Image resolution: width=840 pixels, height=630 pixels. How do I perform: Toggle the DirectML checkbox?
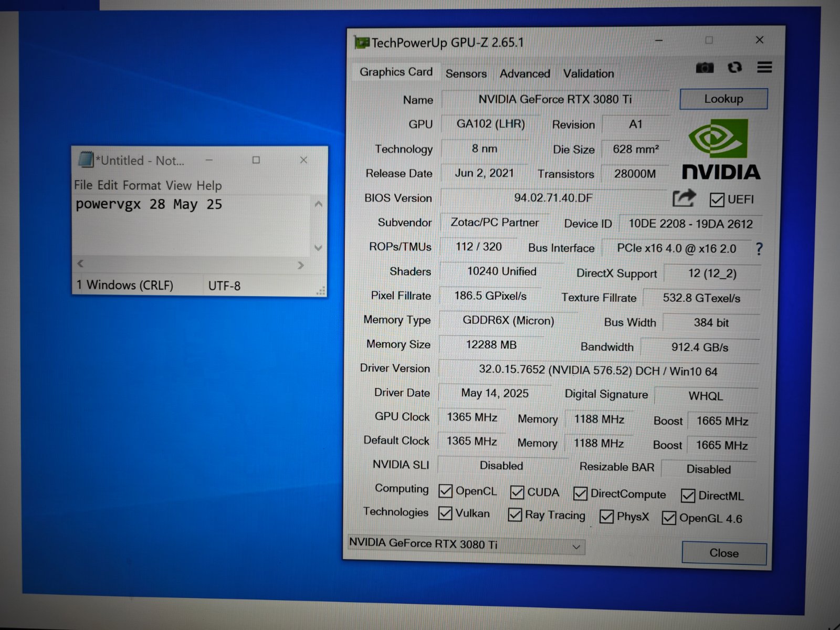coord(688,496)
